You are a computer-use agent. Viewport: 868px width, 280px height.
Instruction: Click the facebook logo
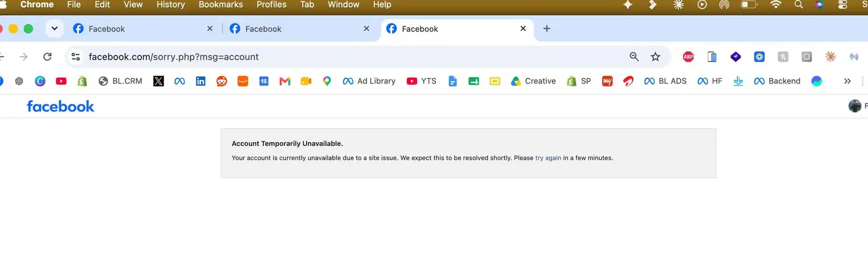[61, 106]
